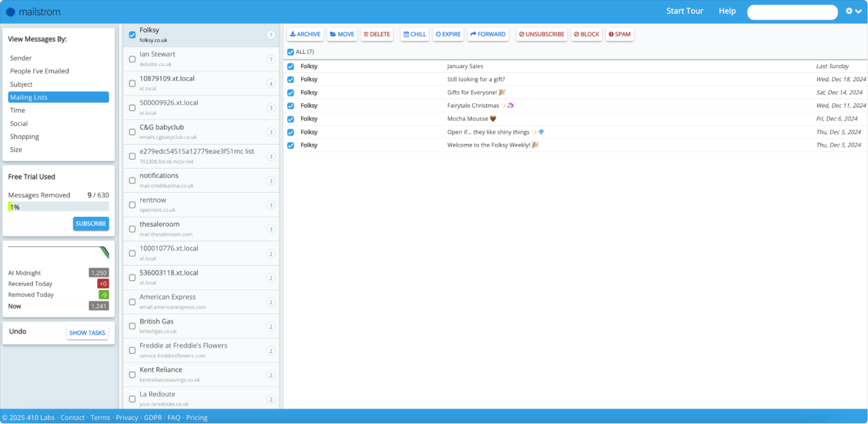
Task: Switch view to Shopping
Action: coord(24,137)
